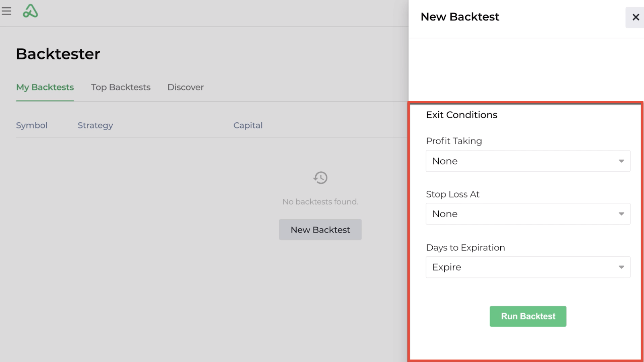Open the Profit Taking dropdown
Image resolution: width=644 pixels, height=362 pixels.
click(528, 161)
